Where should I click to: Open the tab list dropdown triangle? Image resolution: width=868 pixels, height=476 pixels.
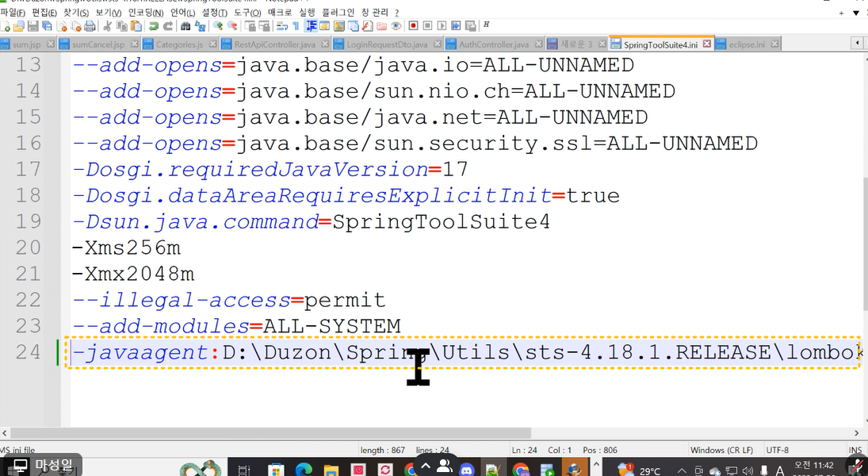(x=856, y=13)
